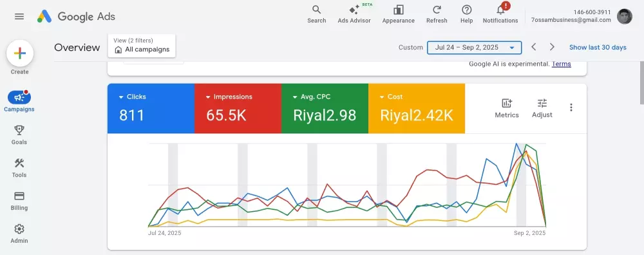Click the Riyal2.98 CPC value

click(x=325, y=115)
